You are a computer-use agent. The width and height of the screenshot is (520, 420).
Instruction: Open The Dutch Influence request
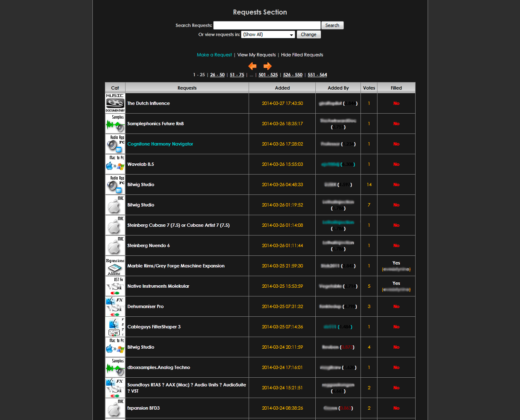pyautogui.click(x=148, y=103)
